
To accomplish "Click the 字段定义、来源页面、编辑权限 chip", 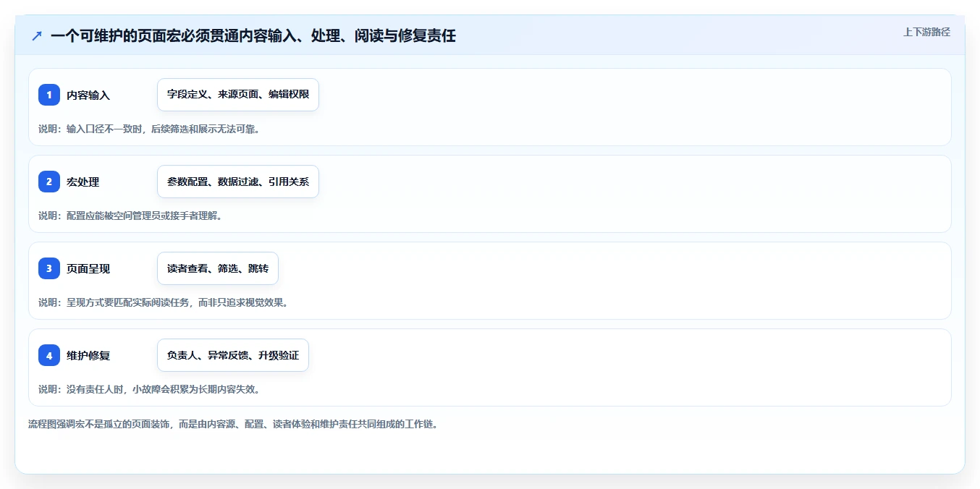I will click(x=238, y=95).
